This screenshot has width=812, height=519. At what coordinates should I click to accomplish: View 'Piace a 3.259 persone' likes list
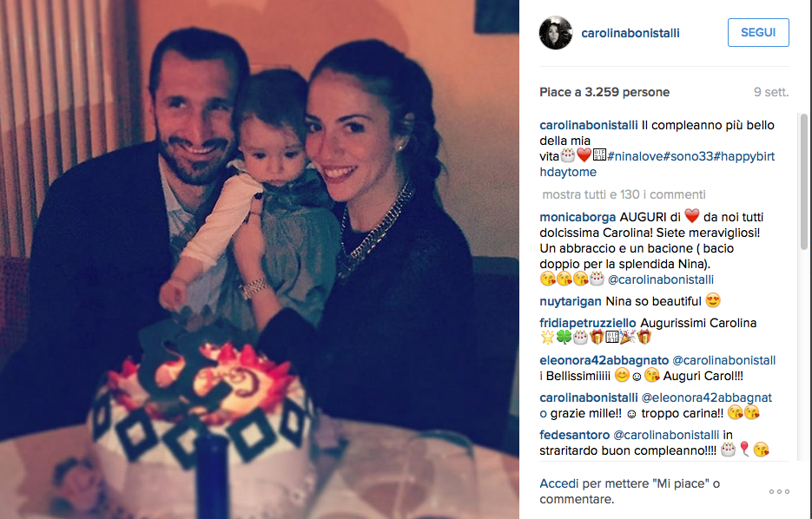pyautogui.click(x=604, y=92)
